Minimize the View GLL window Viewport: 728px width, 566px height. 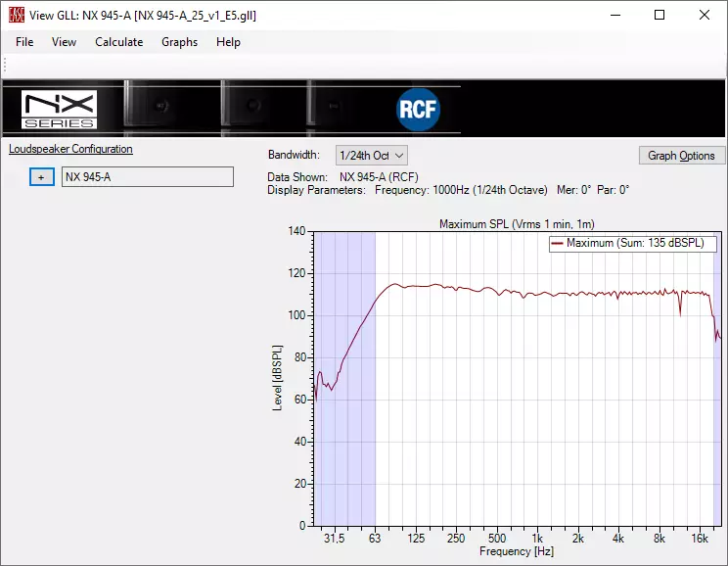(614, 16)
